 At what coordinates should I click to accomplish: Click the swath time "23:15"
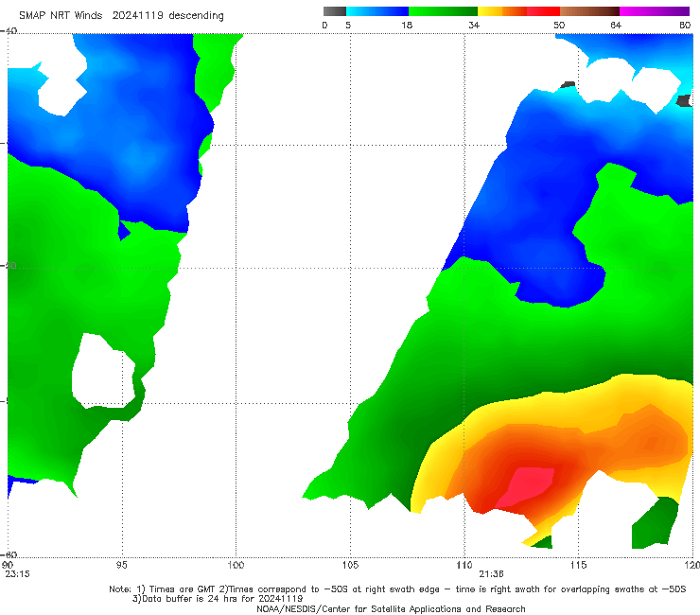point(17,574)
